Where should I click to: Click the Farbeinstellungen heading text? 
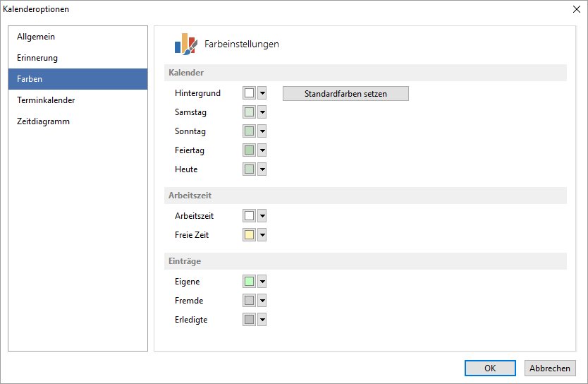[x=242, y=44]
